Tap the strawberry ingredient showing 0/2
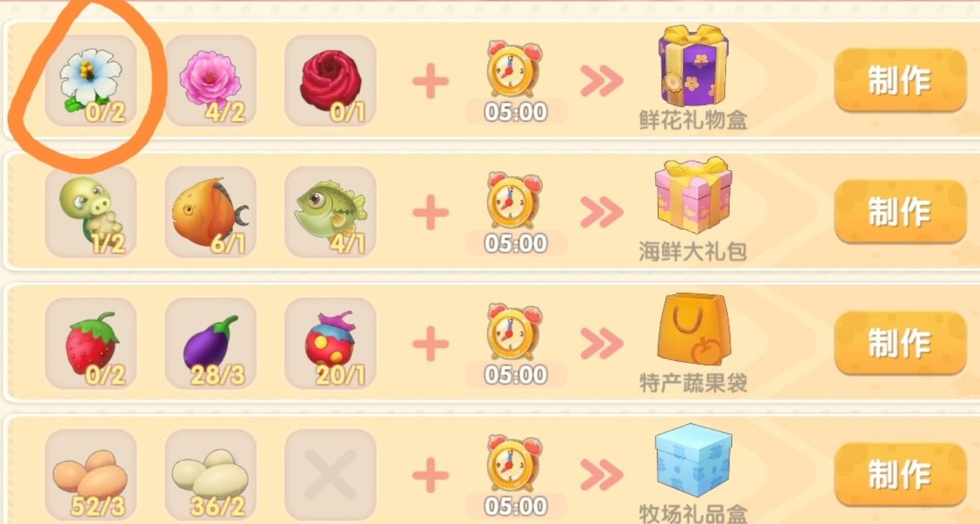Screen dimensions: 980x524 (91, 343)
